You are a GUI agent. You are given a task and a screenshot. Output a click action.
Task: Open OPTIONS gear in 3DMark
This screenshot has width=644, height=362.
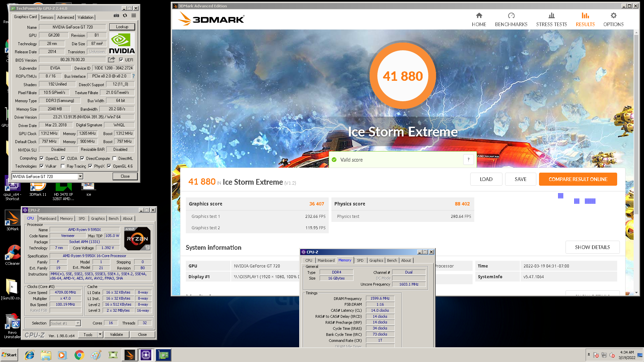pos(613,16)
